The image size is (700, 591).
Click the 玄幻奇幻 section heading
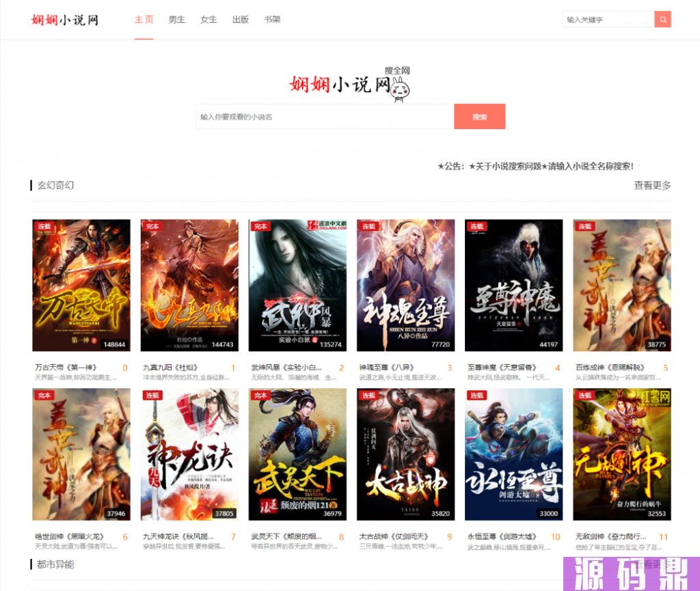tap(55, 185)
